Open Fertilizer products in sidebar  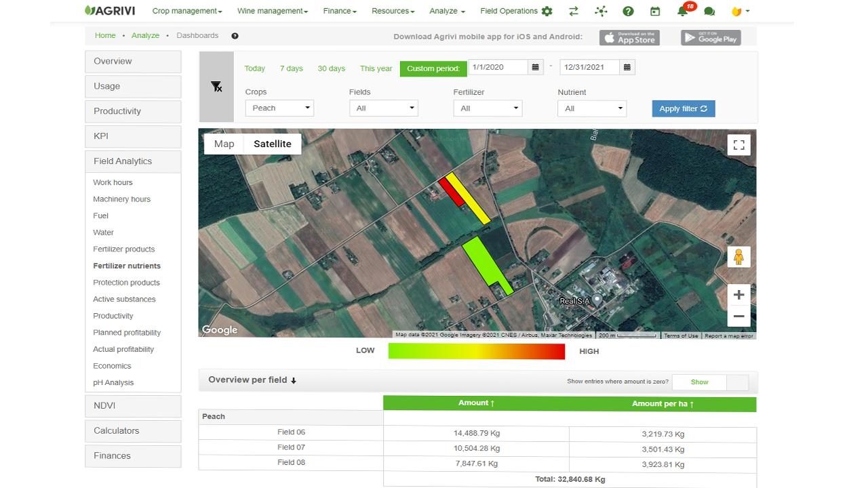click(124, 249)
